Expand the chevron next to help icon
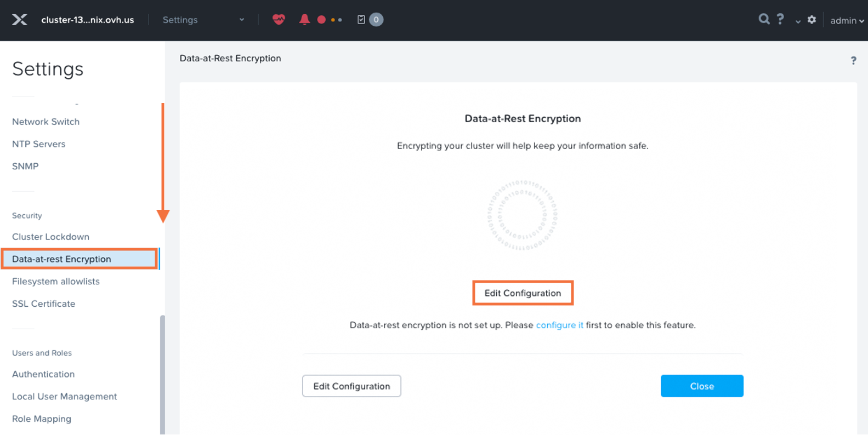The image size is (868, 435). (798, 21)
